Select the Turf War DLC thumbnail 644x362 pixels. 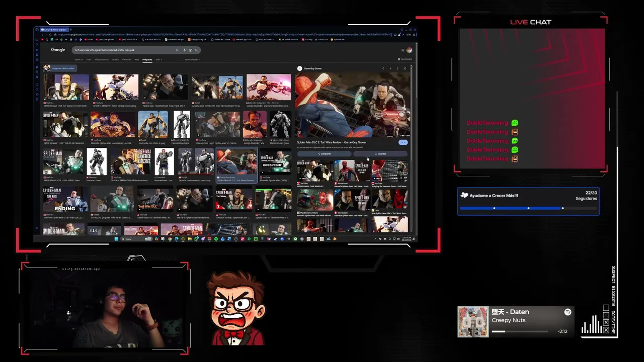coord(155,199)
